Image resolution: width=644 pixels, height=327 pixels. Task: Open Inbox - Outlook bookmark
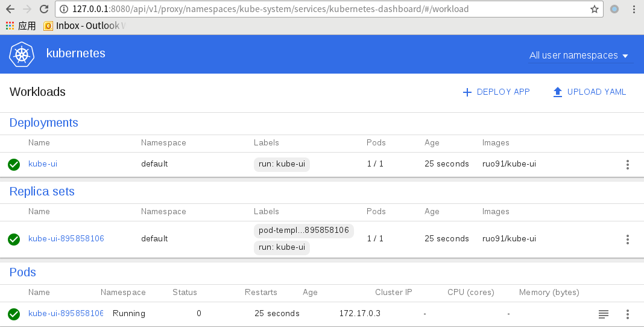pos(84,26)
